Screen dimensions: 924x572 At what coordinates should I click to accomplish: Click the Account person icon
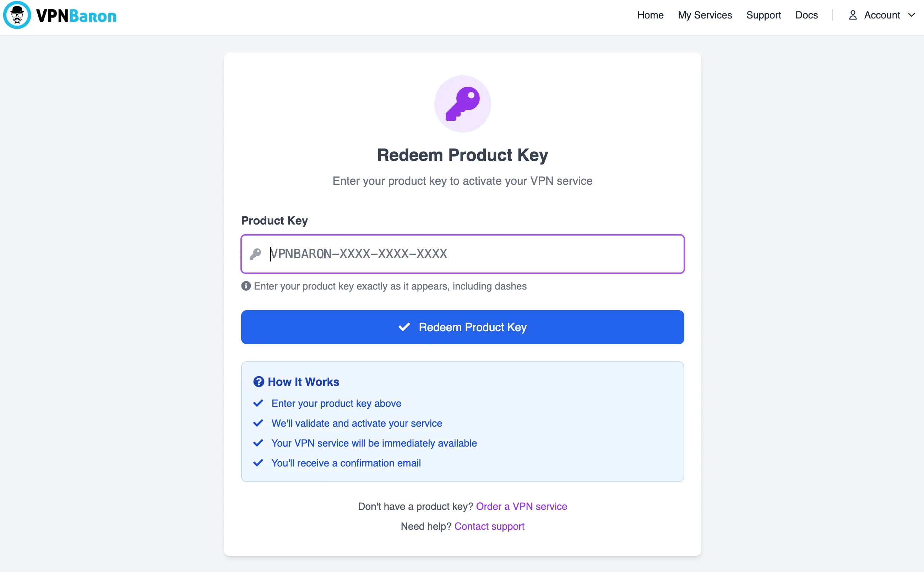[852, 15]
